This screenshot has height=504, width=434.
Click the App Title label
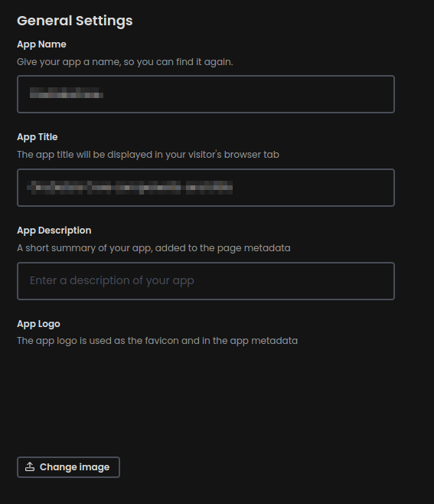[x=38, y=137]
